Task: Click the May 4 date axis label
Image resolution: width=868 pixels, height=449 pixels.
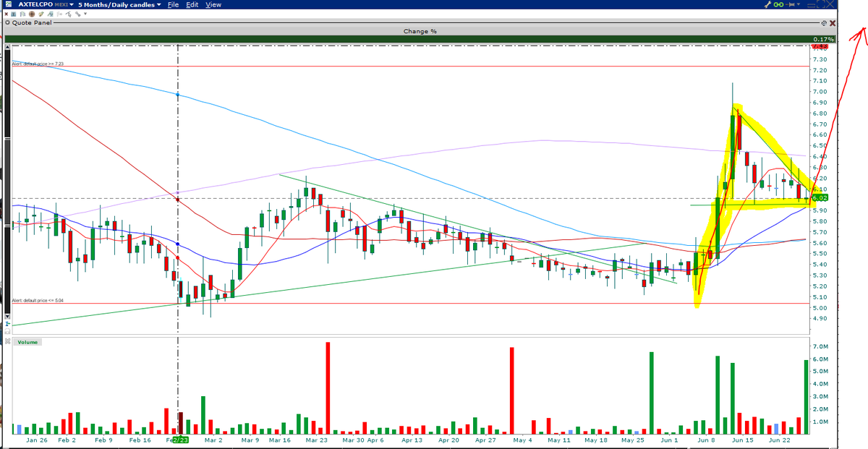Action: [x=522, y=440]
